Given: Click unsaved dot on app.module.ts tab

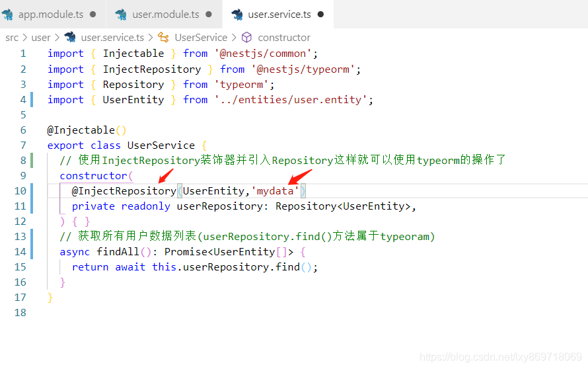Looking at the screenshot, I should click(x=92, y=15).
